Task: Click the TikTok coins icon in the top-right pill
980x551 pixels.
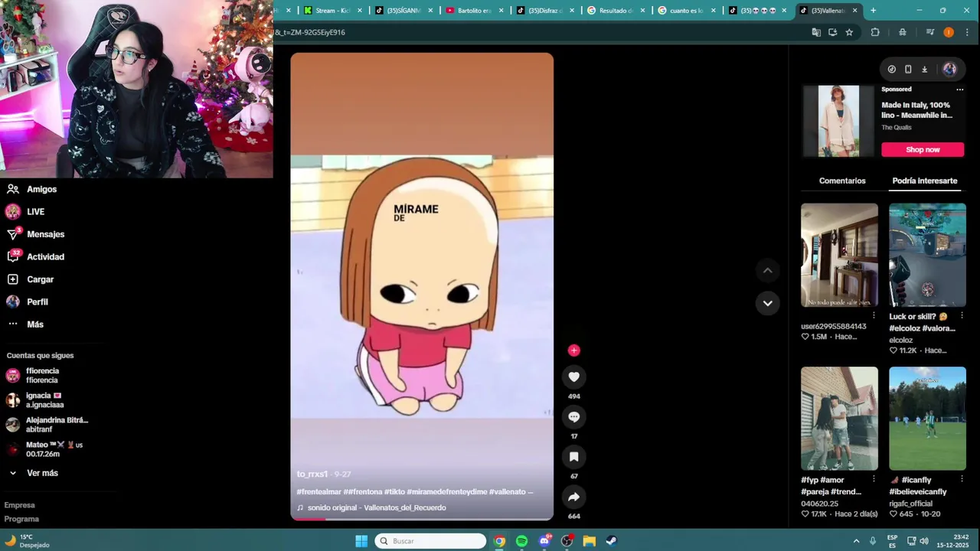Action: click(892, 69)
